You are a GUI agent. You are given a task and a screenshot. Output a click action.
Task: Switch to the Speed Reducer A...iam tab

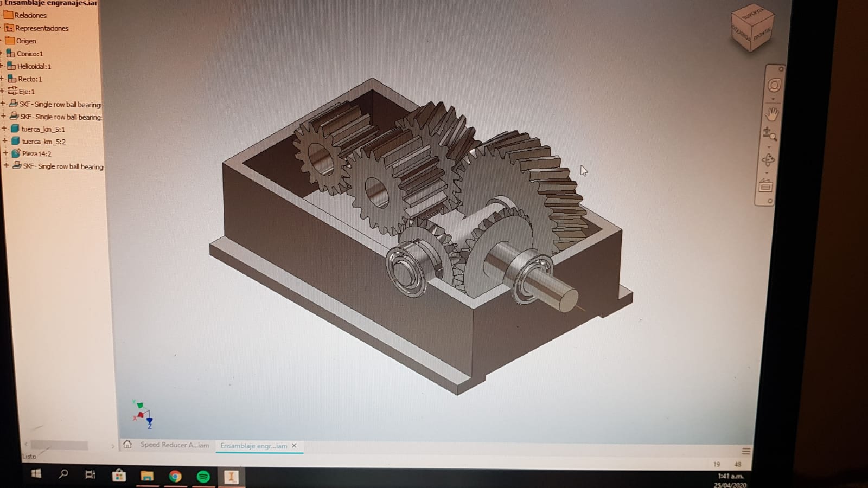[x=175, y=445]
